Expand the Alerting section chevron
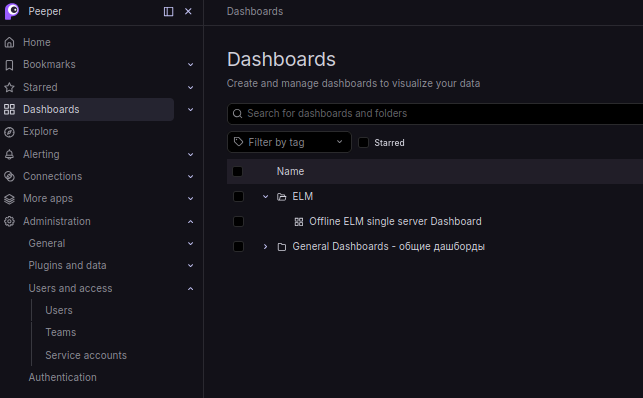Screen dimensions: 643x398 click(x=190, y=155)
